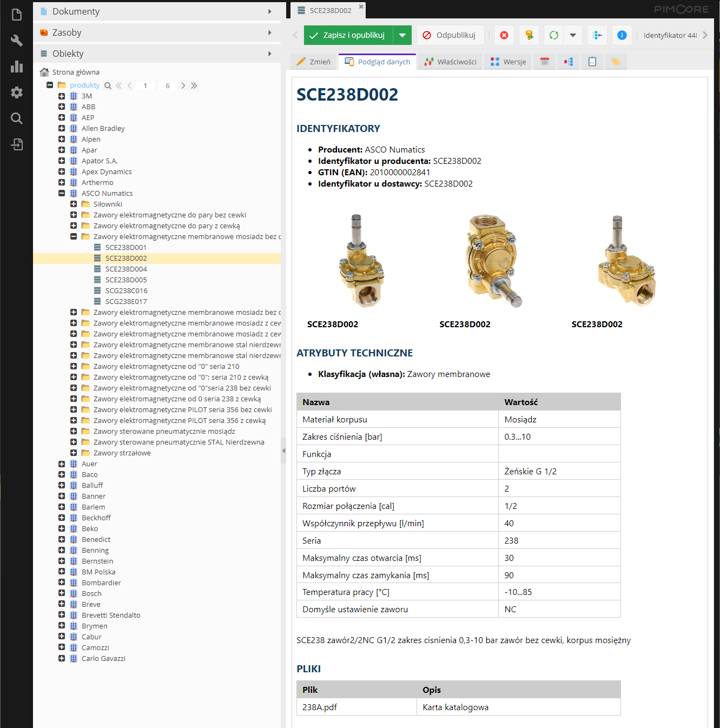Close the SCE238D002 tab
Screen dimensions: 720x728
pos(361,6)
